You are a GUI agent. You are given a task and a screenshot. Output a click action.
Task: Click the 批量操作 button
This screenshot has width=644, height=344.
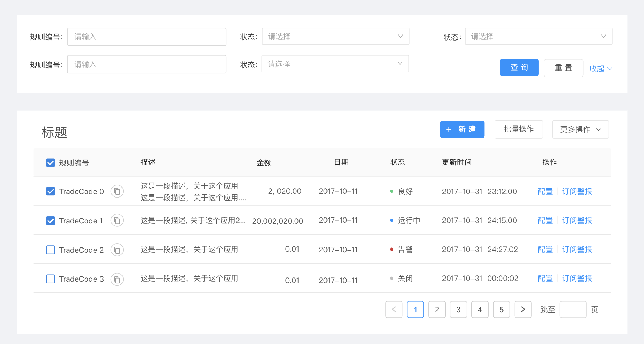click(519, 129)
